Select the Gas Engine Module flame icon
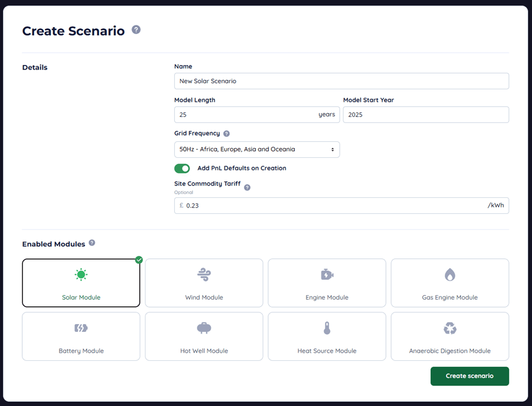This screenshot has width=532, height=406. click(449, 275)
